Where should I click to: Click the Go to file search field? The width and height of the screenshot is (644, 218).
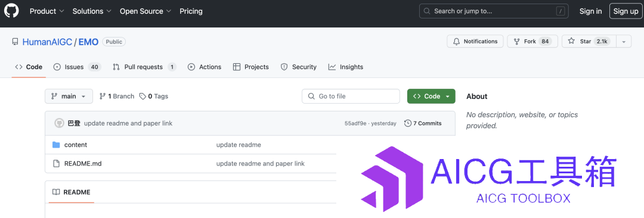point(351,96)
